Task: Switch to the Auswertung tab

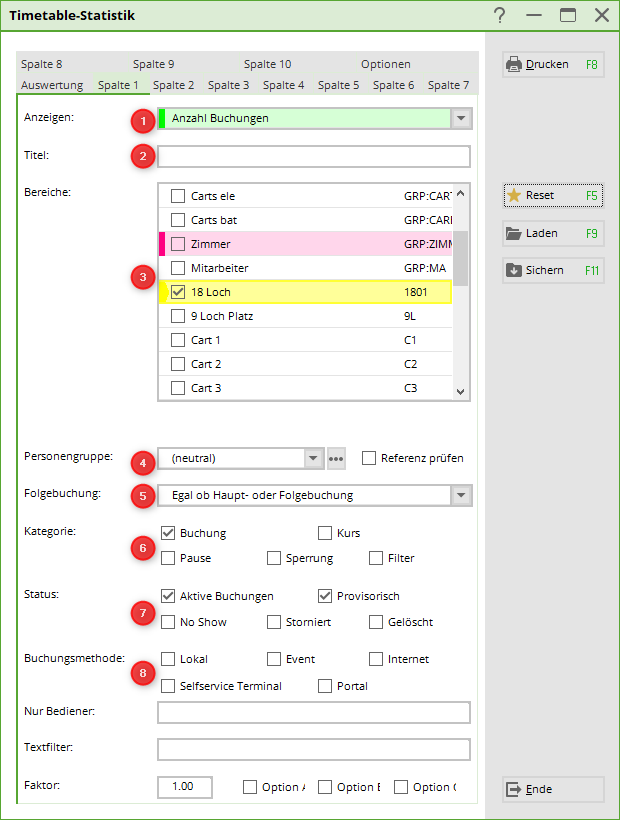Action: (52, 85)
